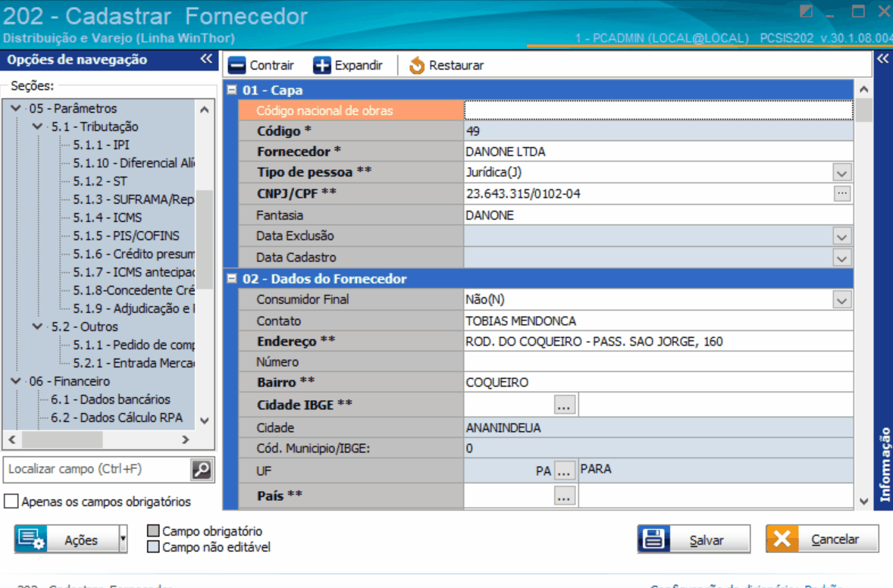
Task: Open the Tipo de pessoa dropdown
Action: pyautogui.click(x=841, y=173)
